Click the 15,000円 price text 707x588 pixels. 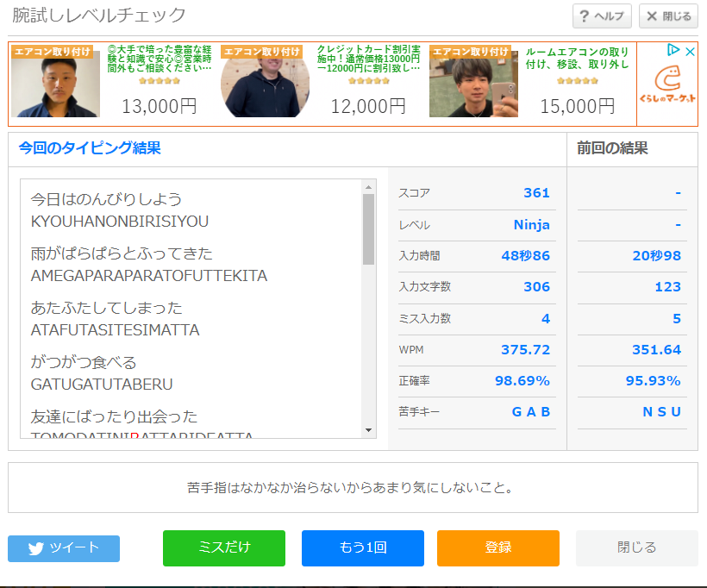point(578,106)
